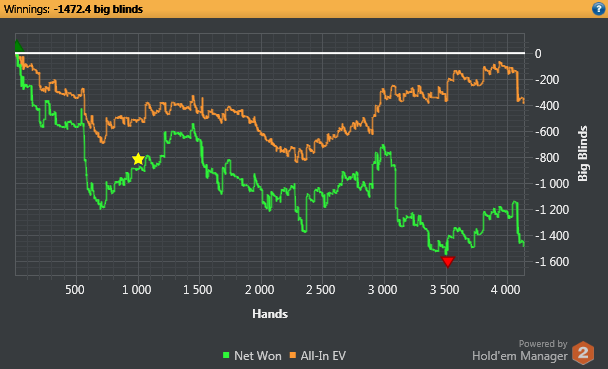Click the -800 value on Big Blinds axis

coord(547,158)
